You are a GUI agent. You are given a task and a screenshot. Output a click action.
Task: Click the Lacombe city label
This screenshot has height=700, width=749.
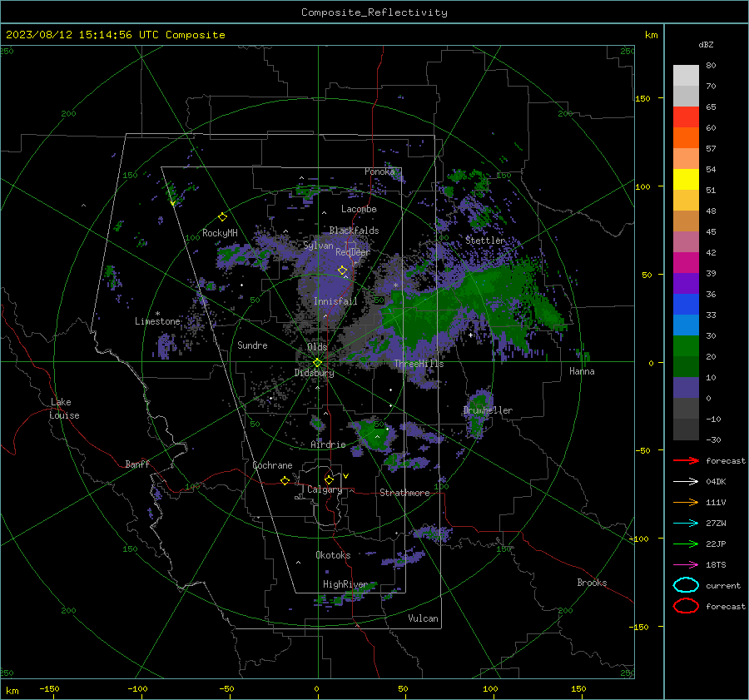359,209
